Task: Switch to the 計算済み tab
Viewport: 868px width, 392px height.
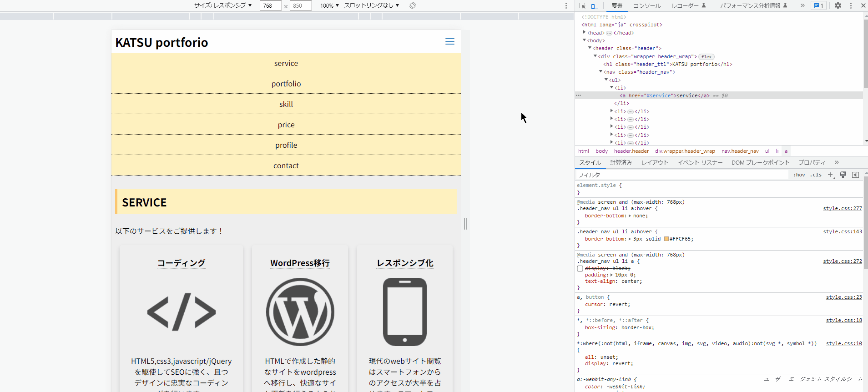Action: click(621, 162)
